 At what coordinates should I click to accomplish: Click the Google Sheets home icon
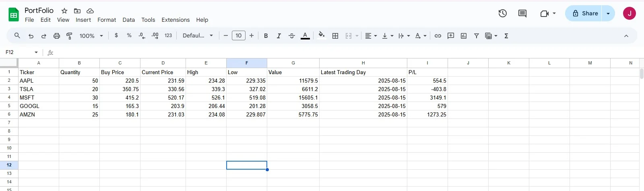(x=14, y=15)
